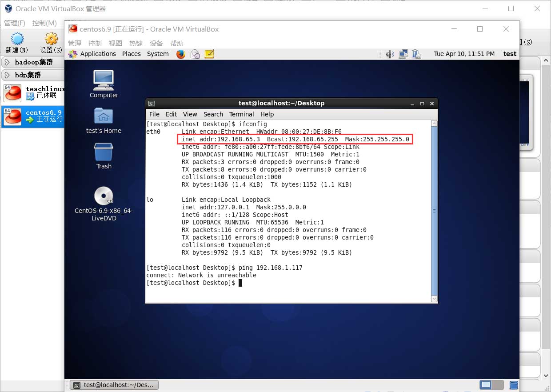Open the Applications menu in GNOME panel
The width and height of the screenshot is (551, 392).
[97, 54]
